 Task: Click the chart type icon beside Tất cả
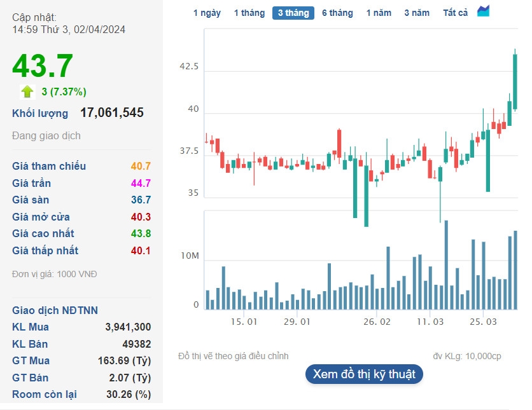tap(484, 11)
